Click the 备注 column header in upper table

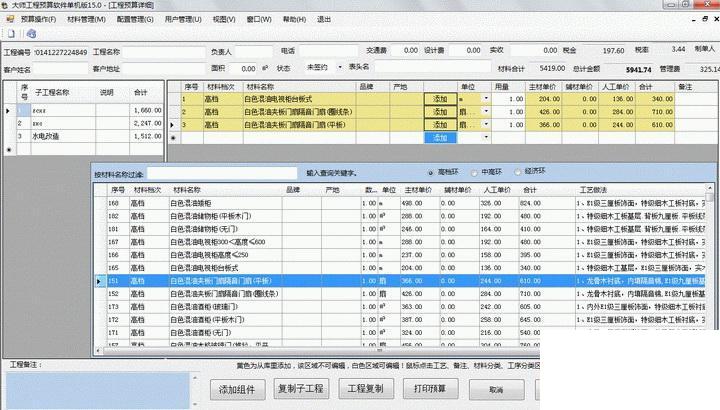pos(696,87)
